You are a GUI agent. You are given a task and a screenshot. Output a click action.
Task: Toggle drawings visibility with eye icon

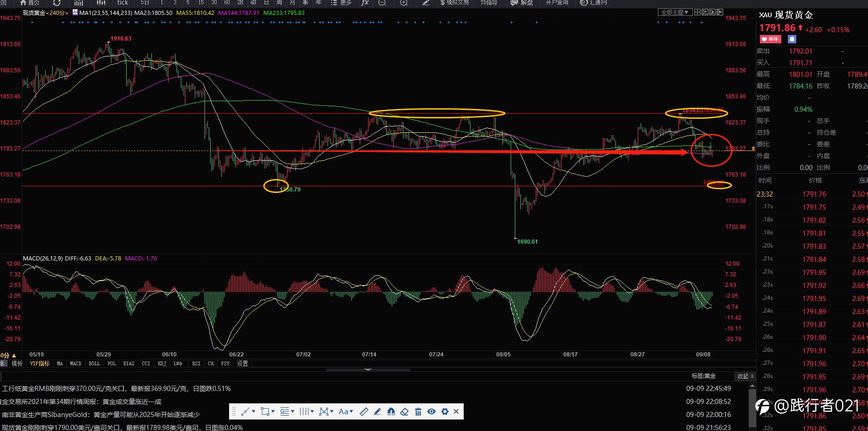(431, 411)
